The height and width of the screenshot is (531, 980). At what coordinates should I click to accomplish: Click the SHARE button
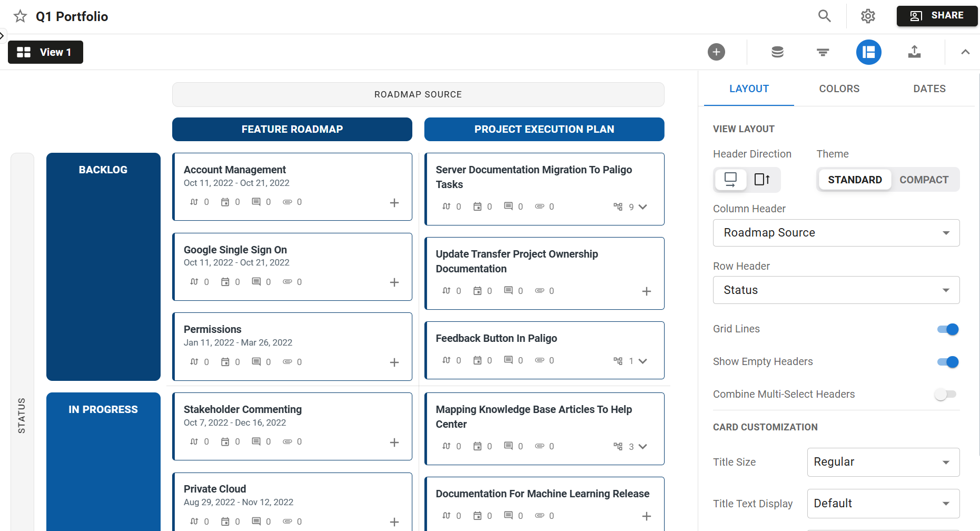tap(937, 15)
